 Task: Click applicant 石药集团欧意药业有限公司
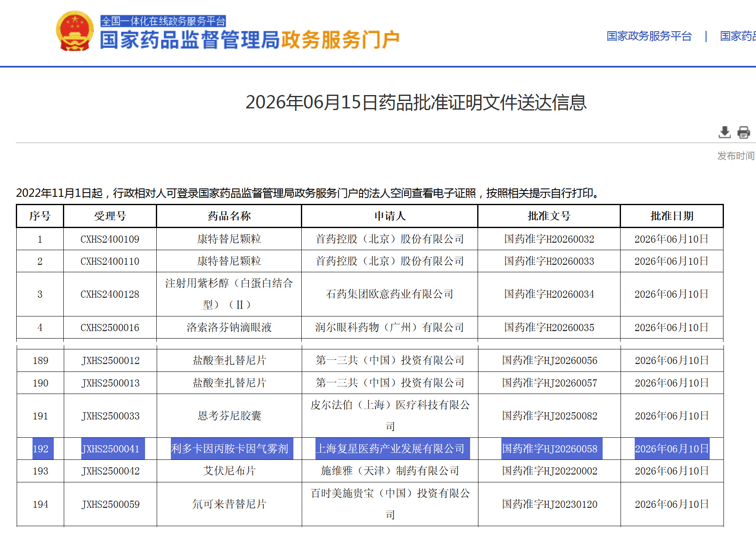[x=390, y=294]
